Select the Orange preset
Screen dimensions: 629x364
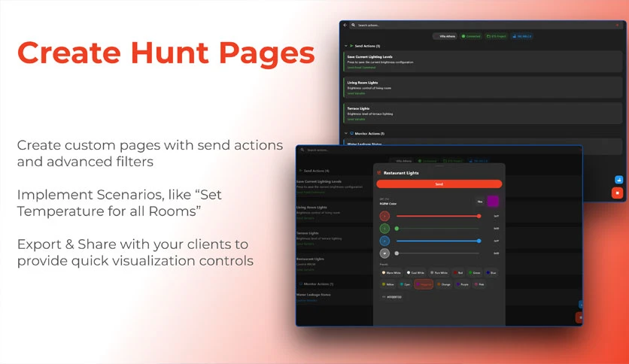tap(444, 284)
